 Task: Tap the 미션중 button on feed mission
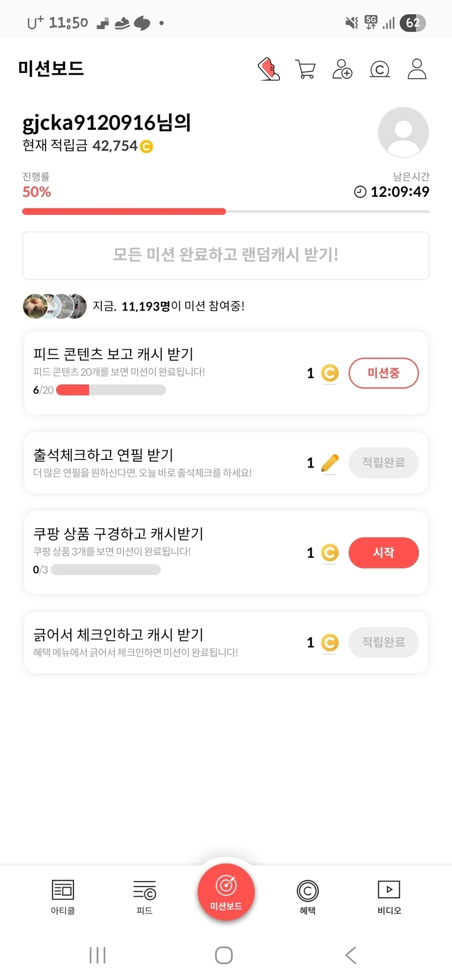click(383, 373)
